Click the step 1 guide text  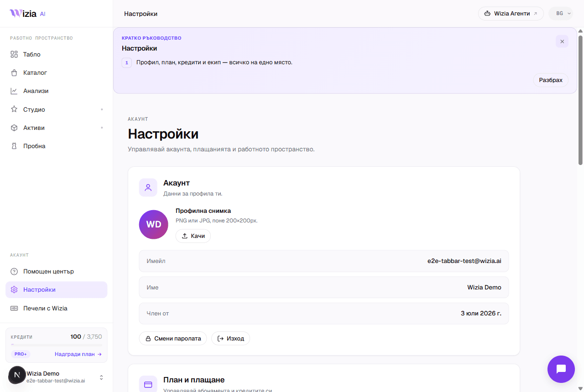[x=214, y=62]
